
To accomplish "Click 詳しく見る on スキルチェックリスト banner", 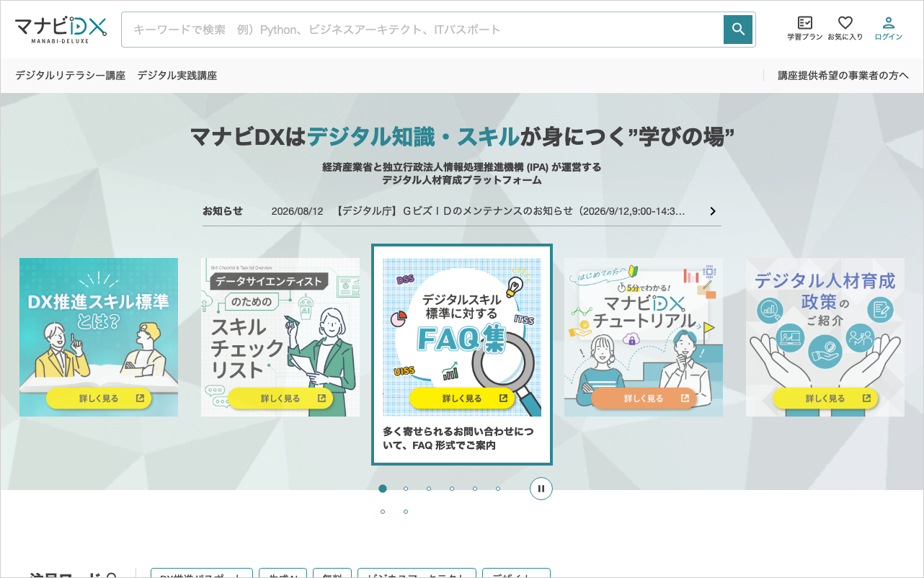I will click(280, 399).
